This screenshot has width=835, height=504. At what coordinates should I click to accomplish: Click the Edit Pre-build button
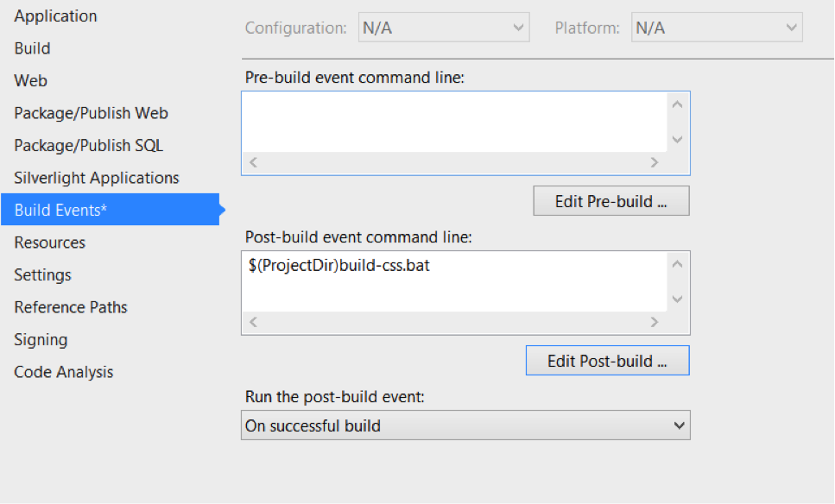click(x=610, y=201)
